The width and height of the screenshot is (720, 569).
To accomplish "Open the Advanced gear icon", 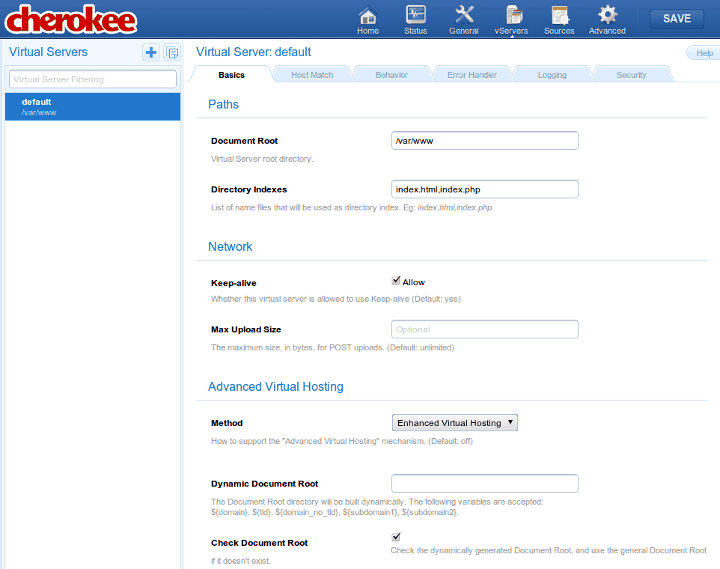I will tap(607, 16).
